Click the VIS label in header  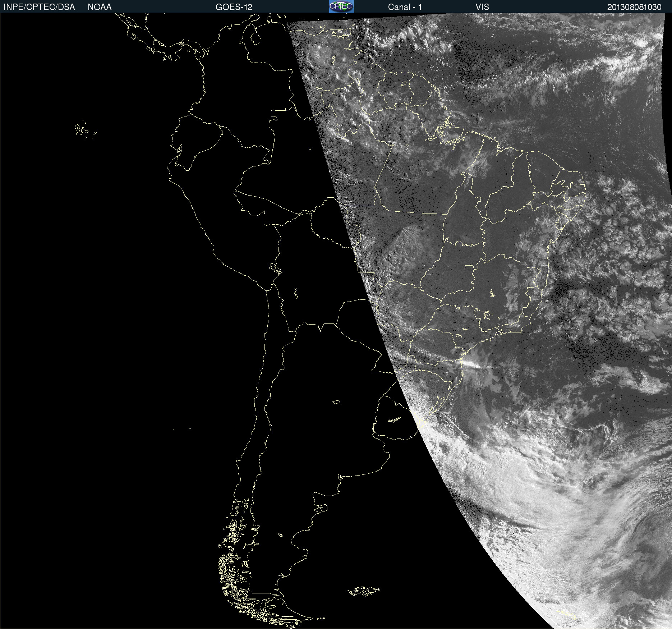coord(482,7)
